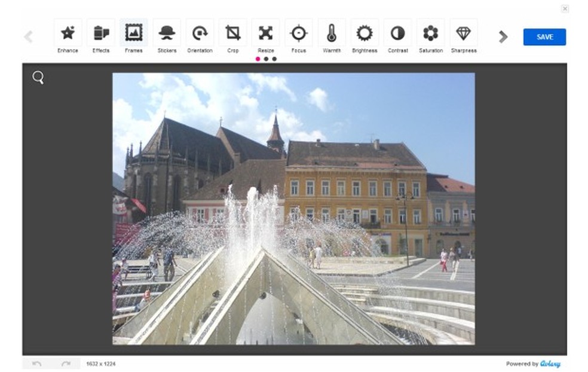The height and width of the screenshot is (372, 588).
Task: Go to previous tool page arrow
Action: tap(29, 37)
